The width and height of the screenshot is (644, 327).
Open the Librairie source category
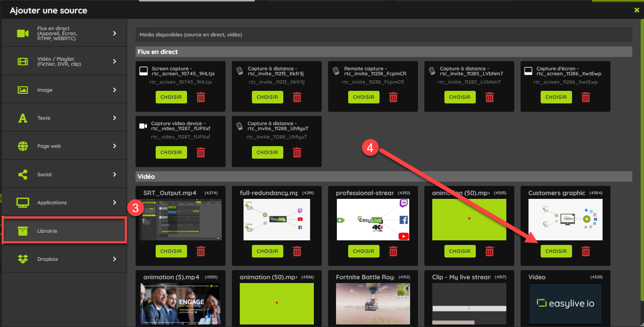tap(64, 231)
